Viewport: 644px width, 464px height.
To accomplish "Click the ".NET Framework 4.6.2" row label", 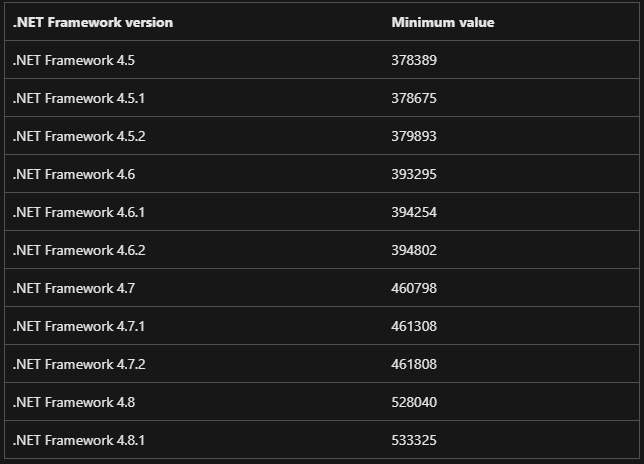I will [x=79, y=250].
